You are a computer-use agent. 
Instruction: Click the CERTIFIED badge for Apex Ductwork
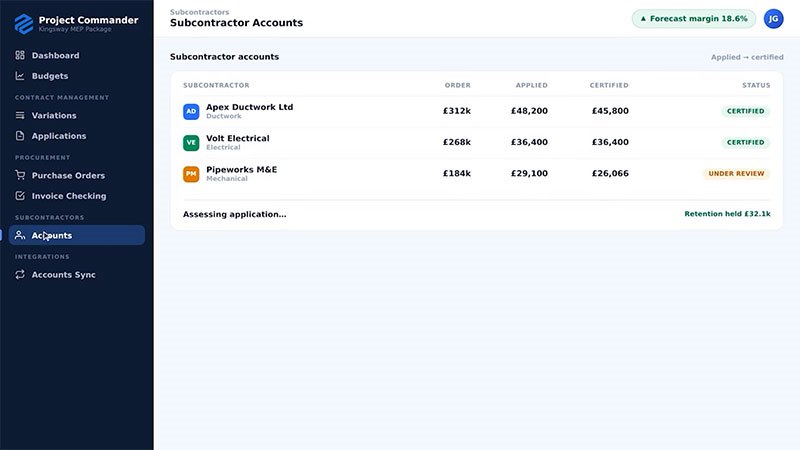[745, 111]
